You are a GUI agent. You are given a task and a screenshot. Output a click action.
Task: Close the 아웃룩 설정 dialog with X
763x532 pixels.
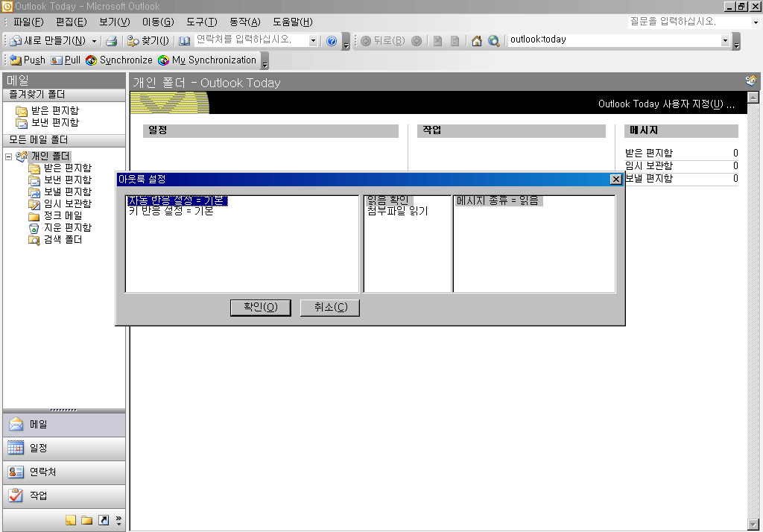point(615,179)
